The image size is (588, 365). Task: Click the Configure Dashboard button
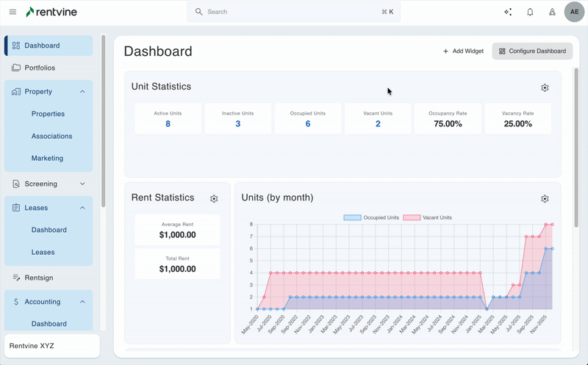(532, 51)
